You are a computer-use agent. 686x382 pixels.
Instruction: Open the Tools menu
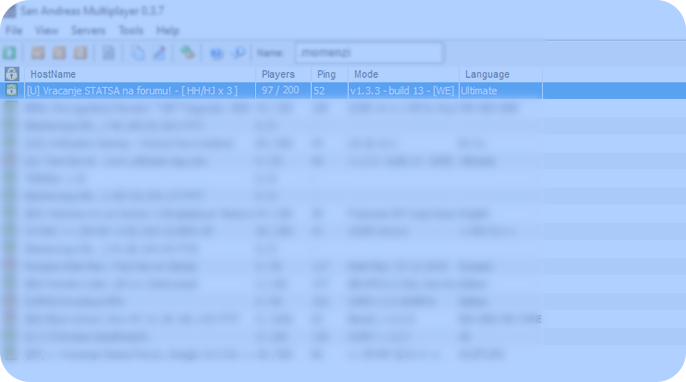[131, 30]
